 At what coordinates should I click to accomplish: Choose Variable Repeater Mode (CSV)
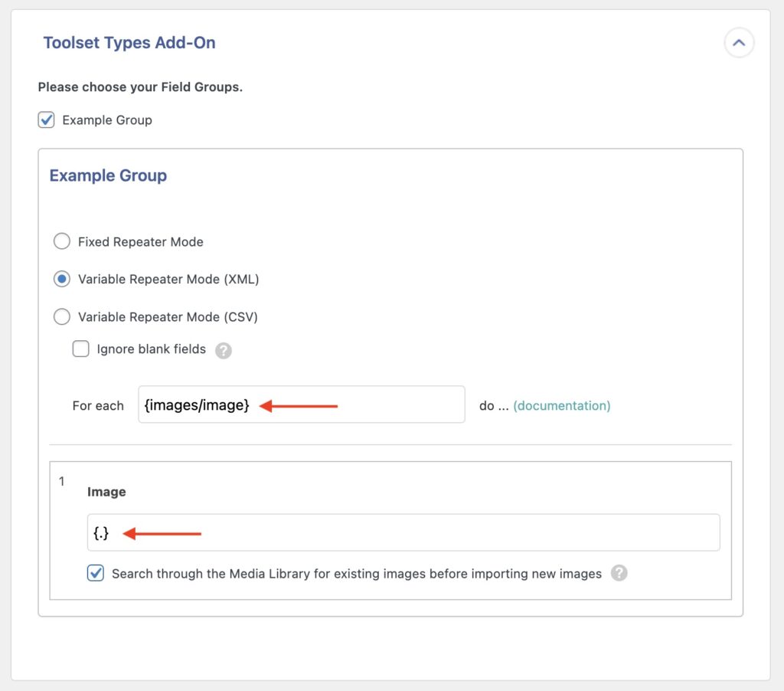click(62, 316)
